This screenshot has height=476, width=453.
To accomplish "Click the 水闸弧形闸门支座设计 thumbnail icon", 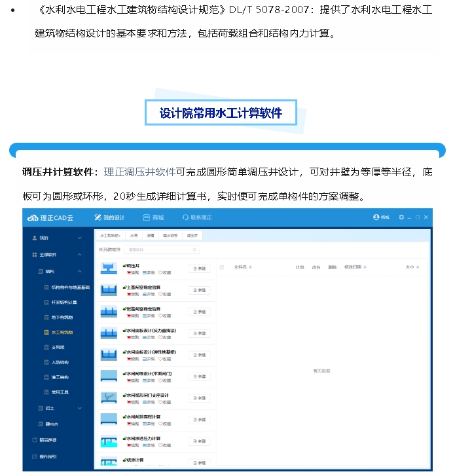I will 109,397.
